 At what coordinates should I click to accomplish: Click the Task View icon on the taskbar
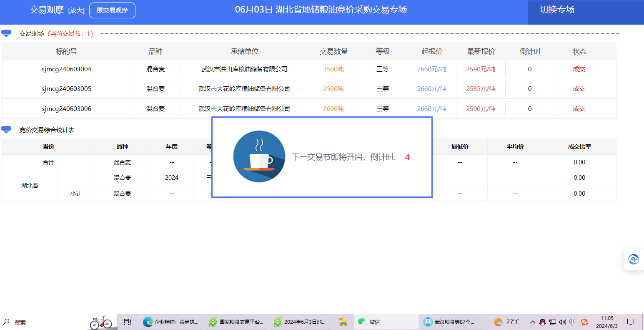[127, 322]
